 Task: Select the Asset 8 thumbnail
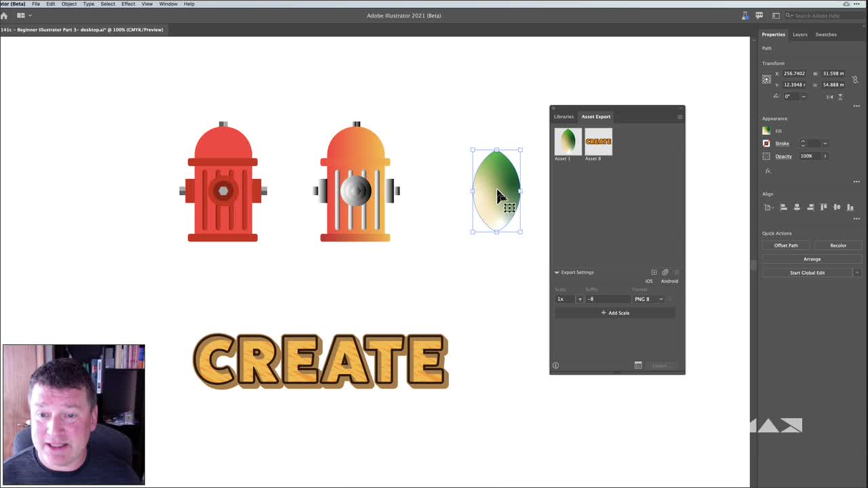(597, 141)
